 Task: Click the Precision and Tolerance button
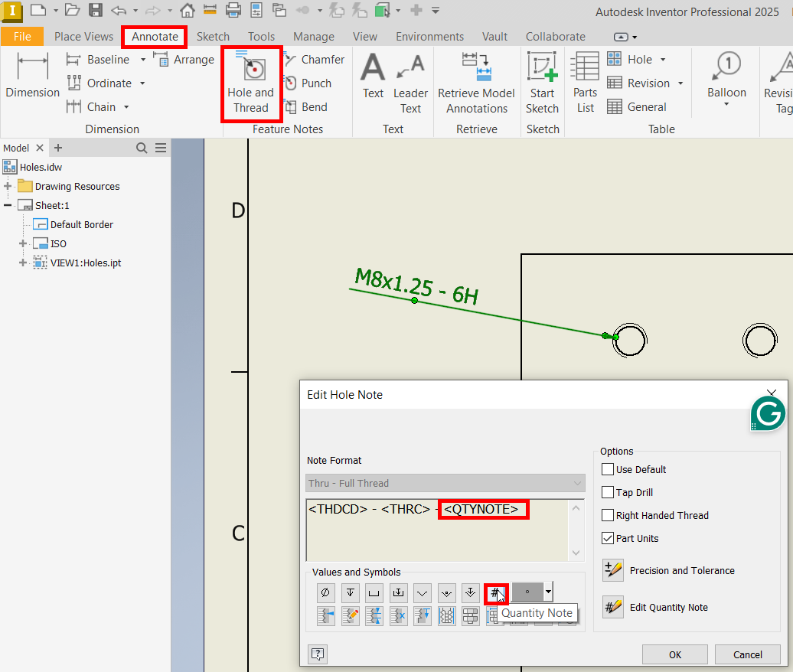click(612, 570)
